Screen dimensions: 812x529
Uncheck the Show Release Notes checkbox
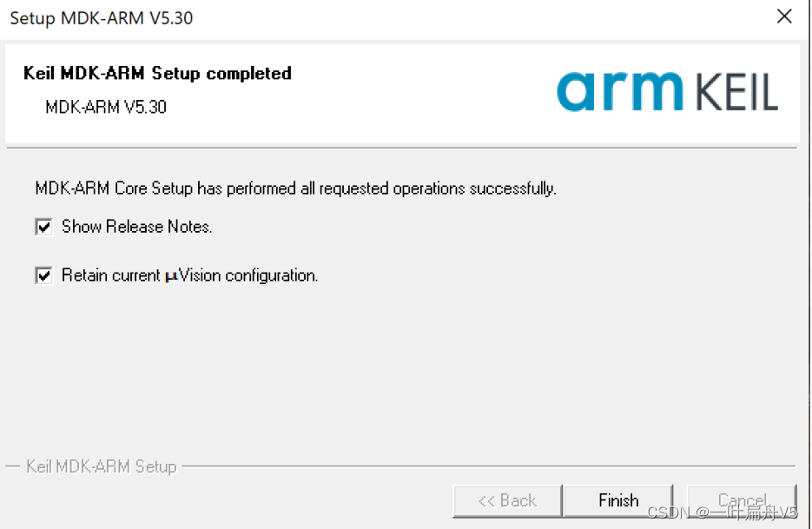pos(44,227)
